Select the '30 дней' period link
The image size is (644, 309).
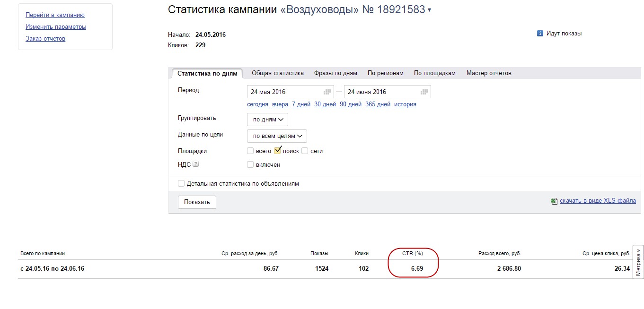(325, 104)
